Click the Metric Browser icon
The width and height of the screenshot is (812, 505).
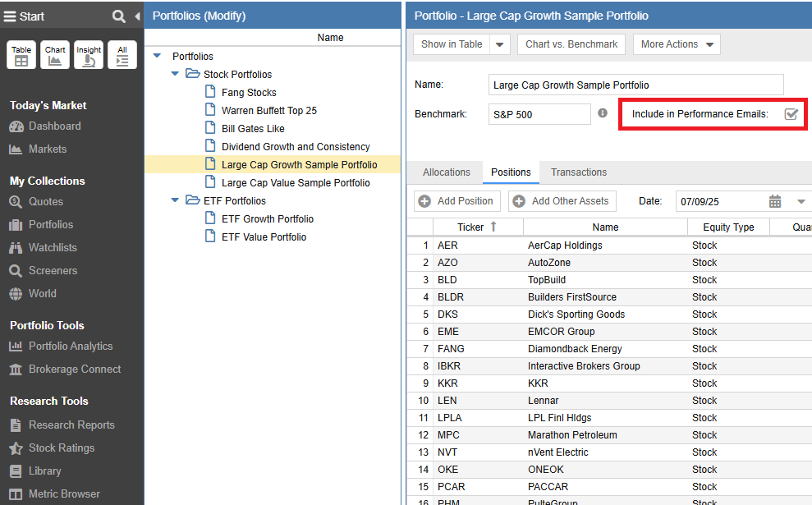pyautogui.click(x=16, y=494)
